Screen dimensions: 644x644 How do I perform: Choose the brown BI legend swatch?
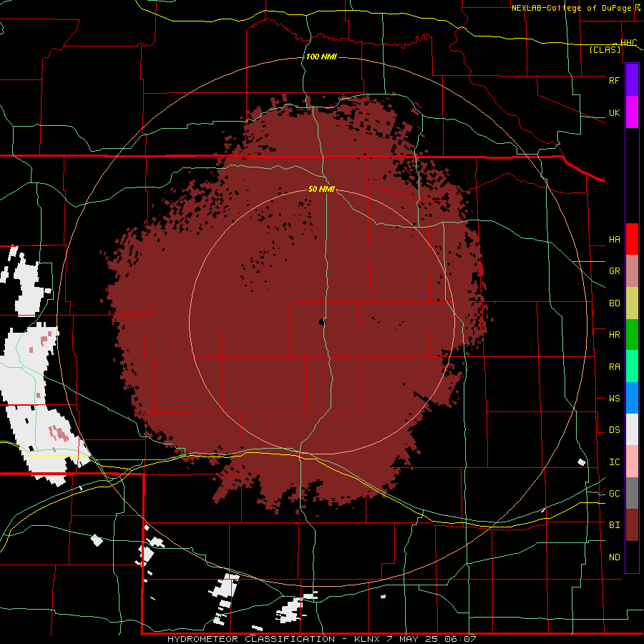pyautogui.click(x=632, y=525)
